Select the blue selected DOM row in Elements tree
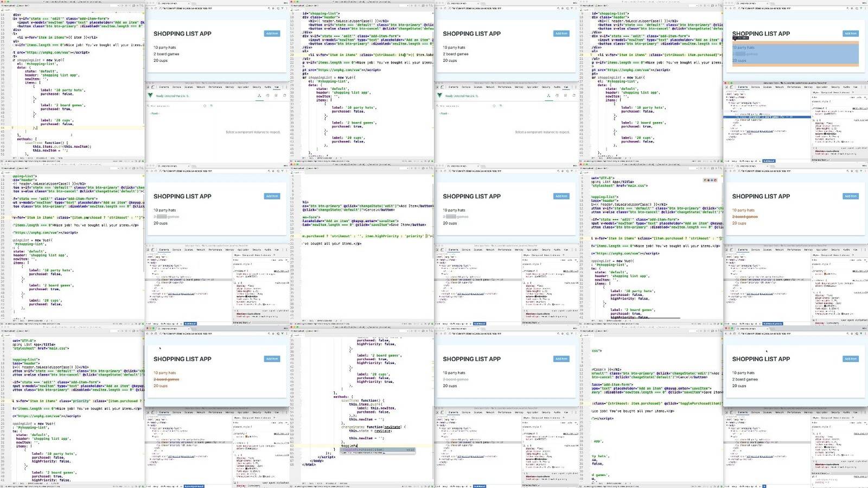Viewport: 868px width, 488px height. [x=767, y=117]
